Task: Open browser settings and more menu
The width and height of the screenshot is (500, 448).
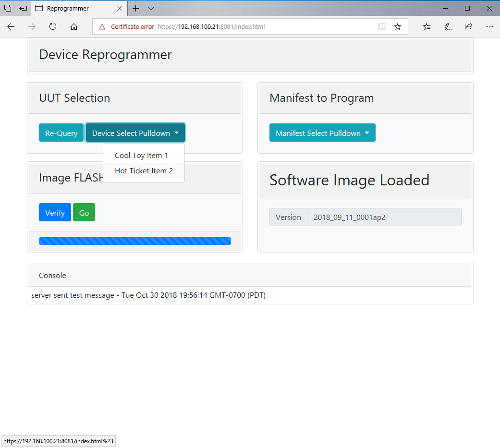Action: coord(489,27)
